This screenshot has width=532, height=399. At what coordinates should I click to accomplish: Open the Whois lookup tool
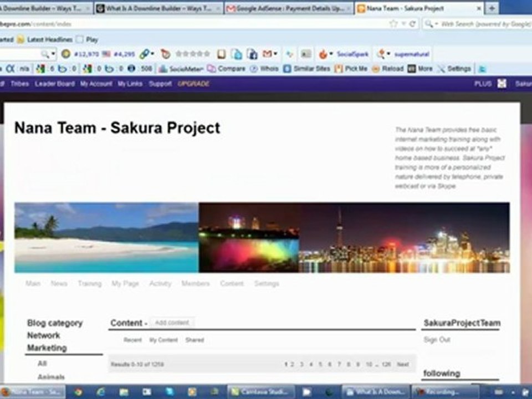264,69
